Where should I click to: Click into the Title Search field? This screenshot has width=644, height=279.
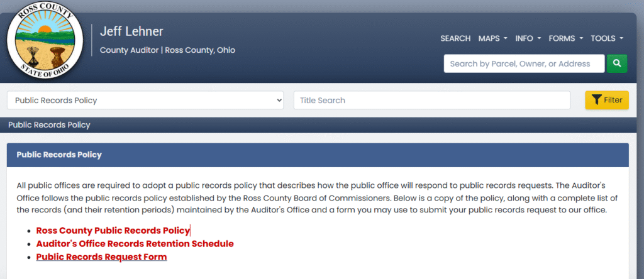click(432, 100)
